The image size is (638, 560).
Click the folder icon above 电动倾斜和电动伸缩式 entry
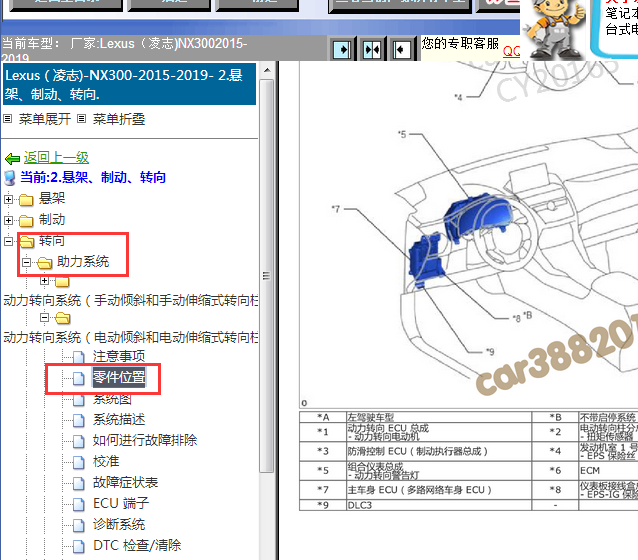point(63,318)
